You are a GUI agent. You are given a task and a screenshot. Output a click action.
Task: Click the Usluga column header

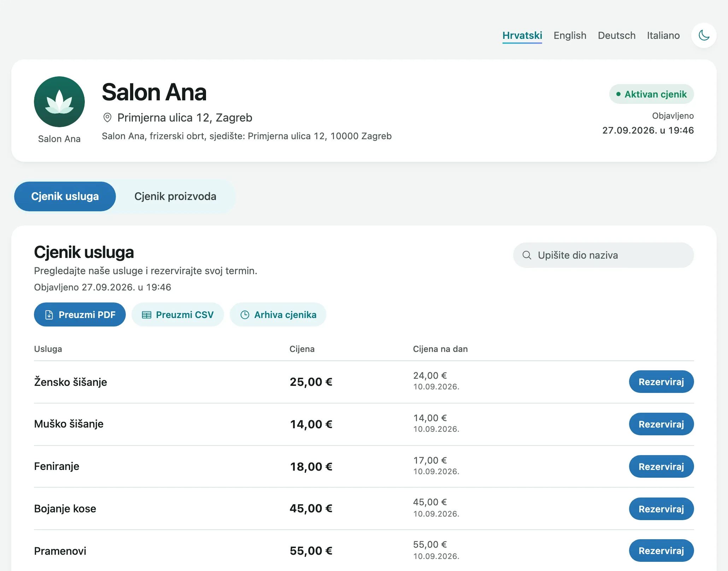48,349
